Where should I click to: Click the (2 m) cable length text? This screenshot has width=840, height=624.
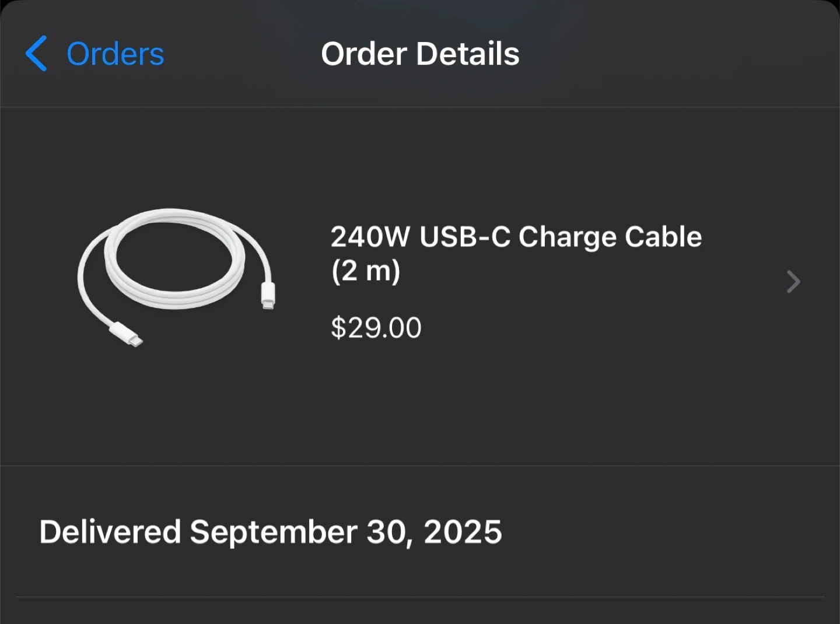(366, 271)
